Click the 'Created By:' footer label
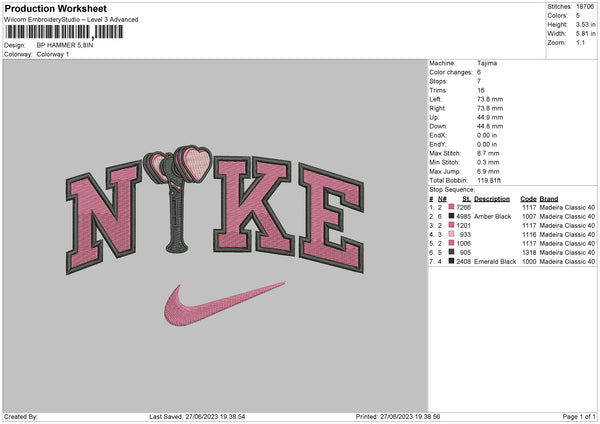This screenshot has width=600, height=424. (x=21, y=417)
